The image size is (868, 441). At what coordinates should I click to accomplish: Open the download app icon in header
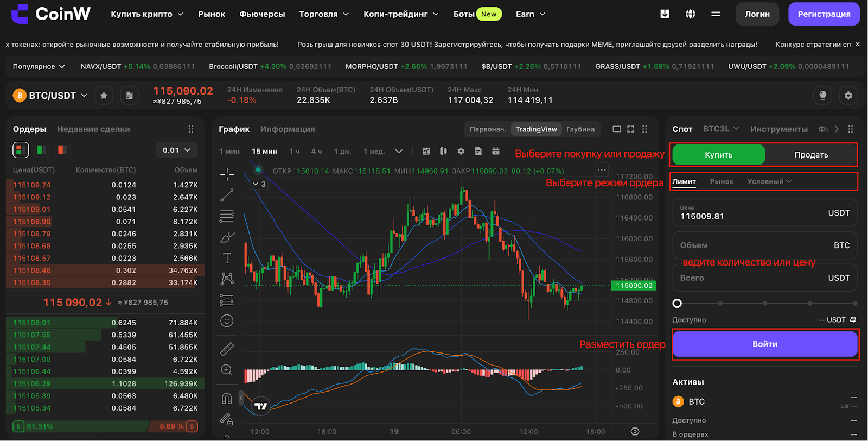665,14
